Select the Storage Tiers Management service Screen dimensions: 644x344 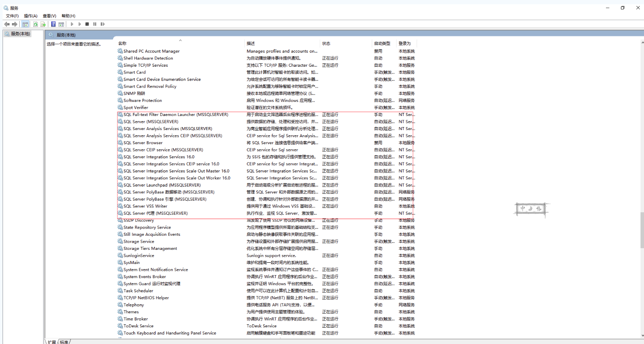tap(150, 249)
